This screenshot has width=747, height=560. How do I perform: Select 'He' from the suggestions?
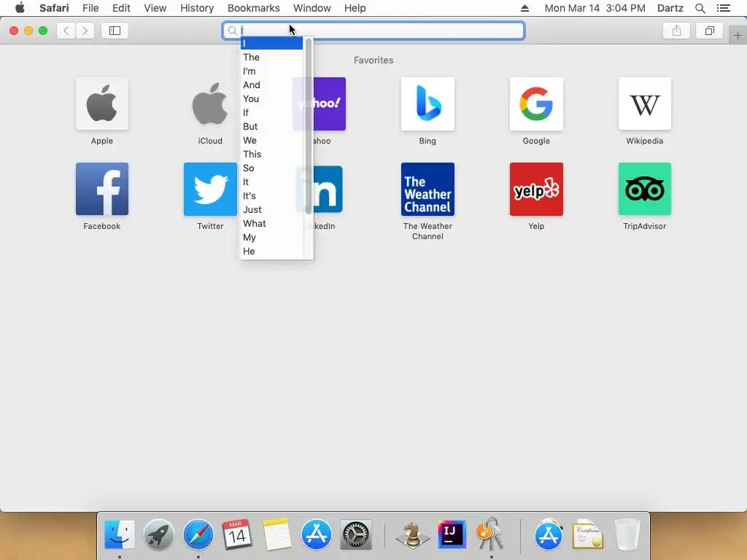coord(271,251)
